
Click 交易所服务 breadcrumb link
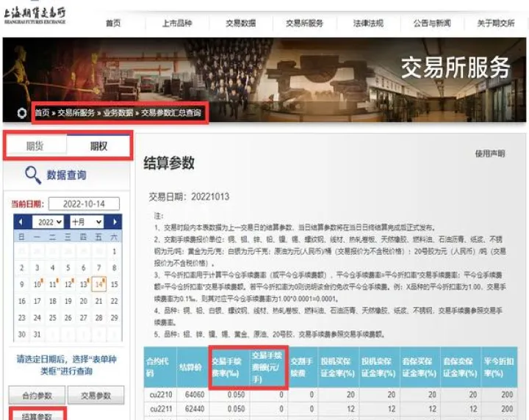tap(76, 112)
